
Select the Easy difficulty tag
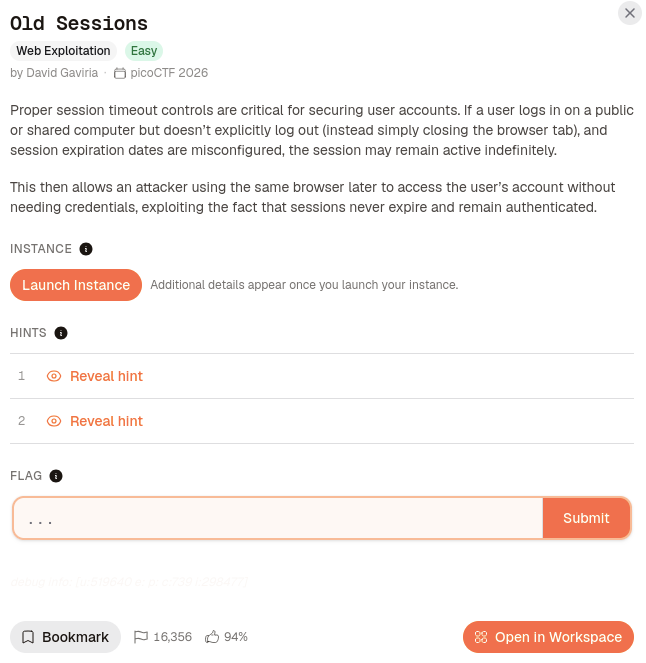click(x=144, y=51)
